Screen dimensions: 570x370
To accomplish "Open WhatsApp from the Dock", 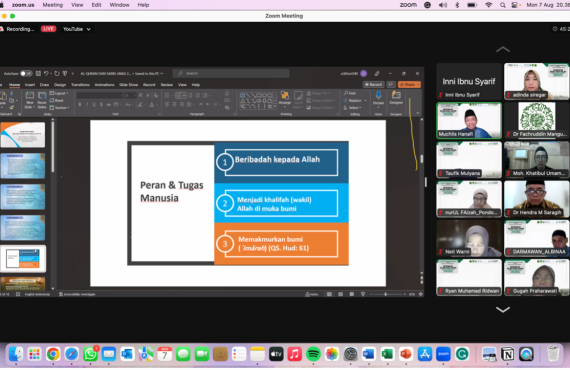I will tap(90, 354).
